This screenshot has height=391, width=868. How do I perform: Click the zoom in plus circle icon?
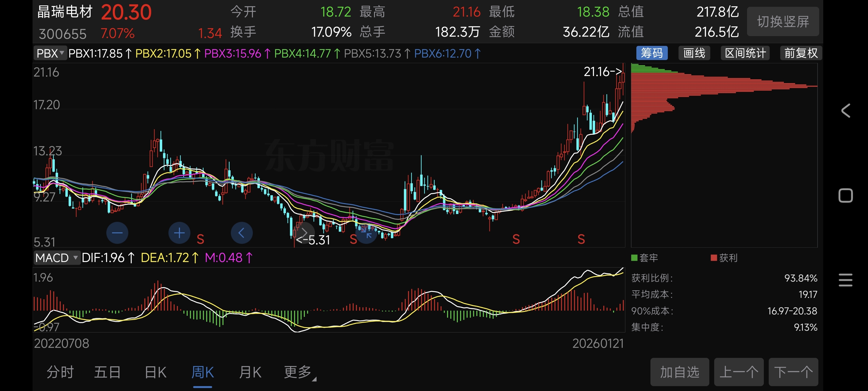179,233
